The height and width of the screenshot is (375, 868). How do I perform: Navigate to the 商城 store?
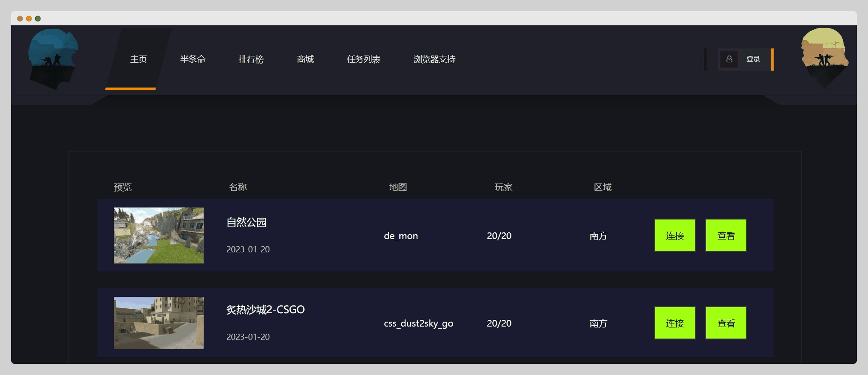(x=305, y=59)
